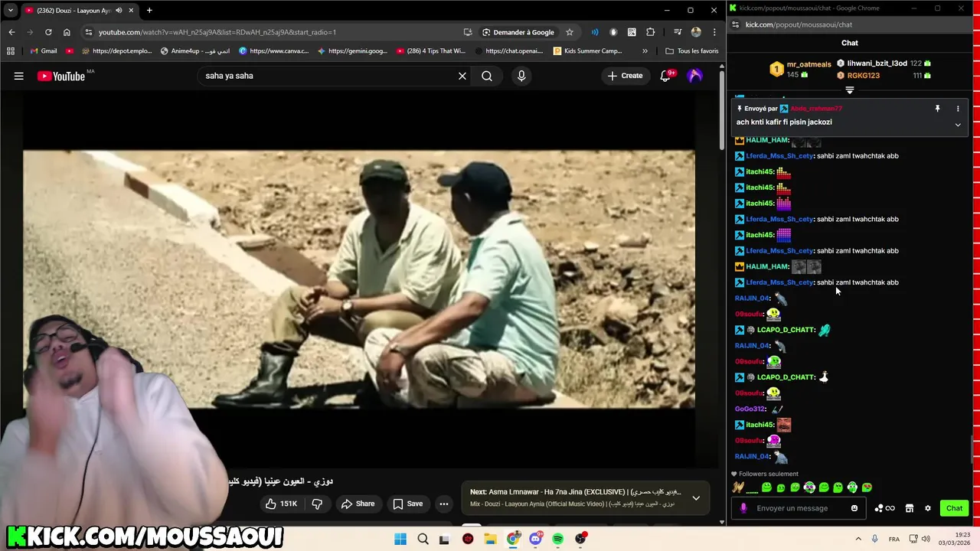Show hidden system tray icons
The height and width of the screenshot is (551, 980).
[858, 539]
